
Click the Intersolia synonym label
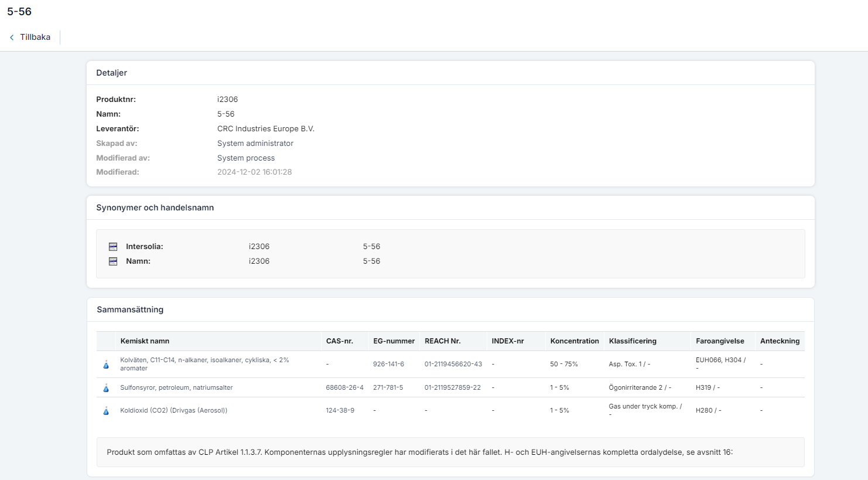click(145, 247)
